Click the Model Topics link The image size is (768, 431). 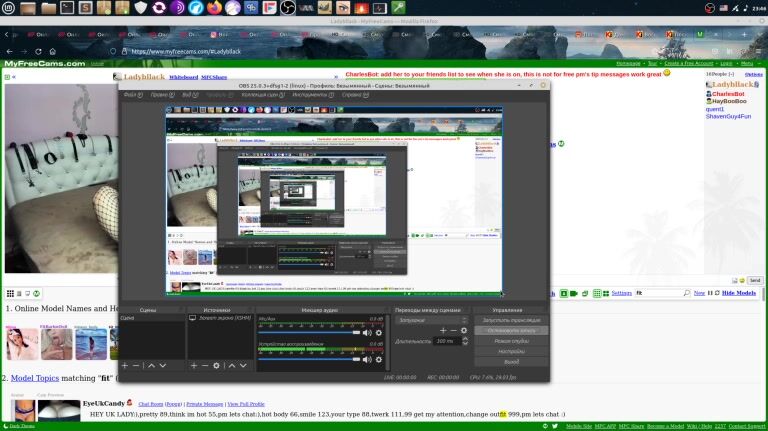34,379
